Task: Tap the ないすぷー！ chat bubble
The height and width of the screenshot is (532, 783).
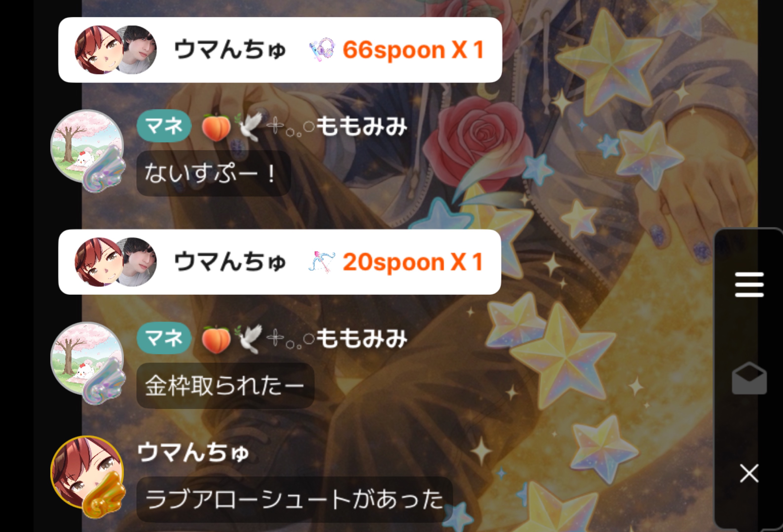Action: [x=214, y=173]
